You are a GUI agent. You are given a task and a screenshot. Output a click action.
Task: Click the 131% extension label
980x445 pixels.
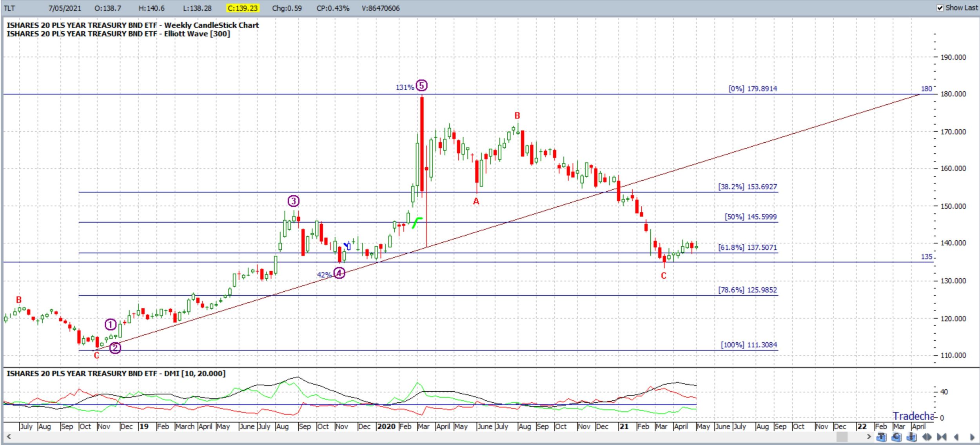point(405,87)
